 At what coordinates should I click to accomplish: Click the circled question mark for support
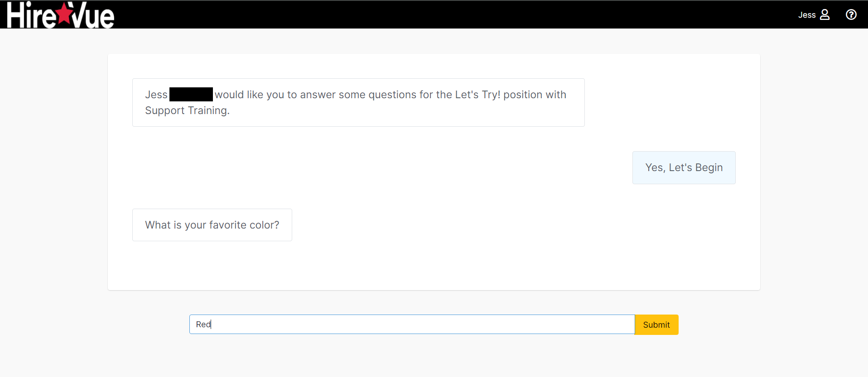coord(851,14)
